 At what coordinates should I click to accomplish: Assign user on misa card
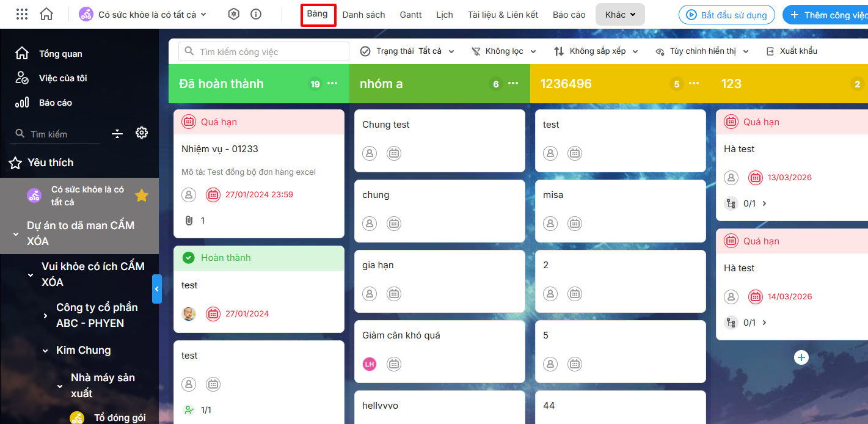click(x=550, y=224)
